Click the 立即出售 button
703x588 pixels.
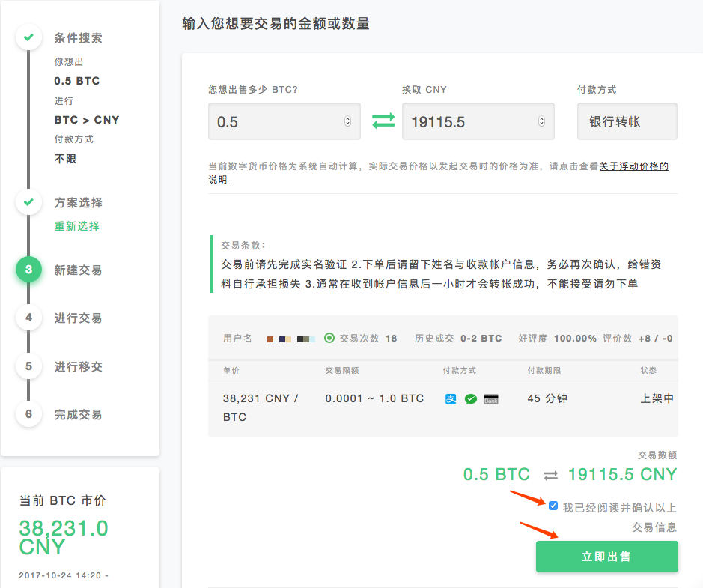click(x=606, y=557)
